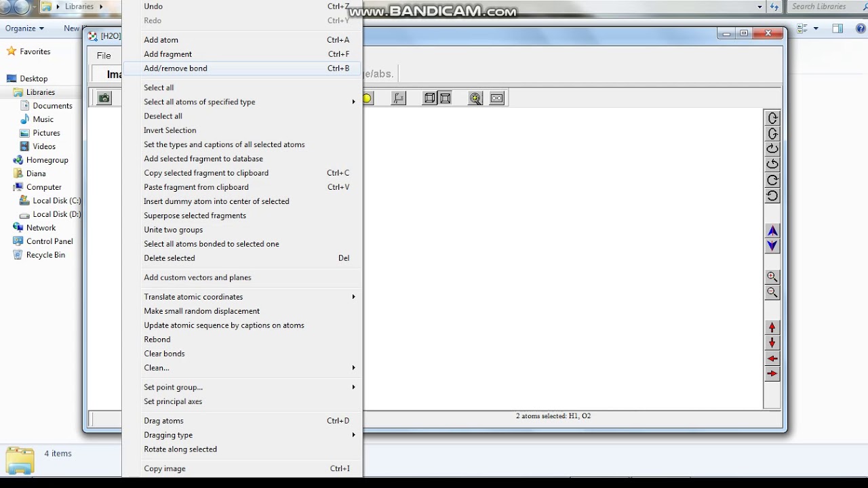The image size is (868, 488).
Task: Open the Explorer address history dropdown arrow
Action: [759, 7]
